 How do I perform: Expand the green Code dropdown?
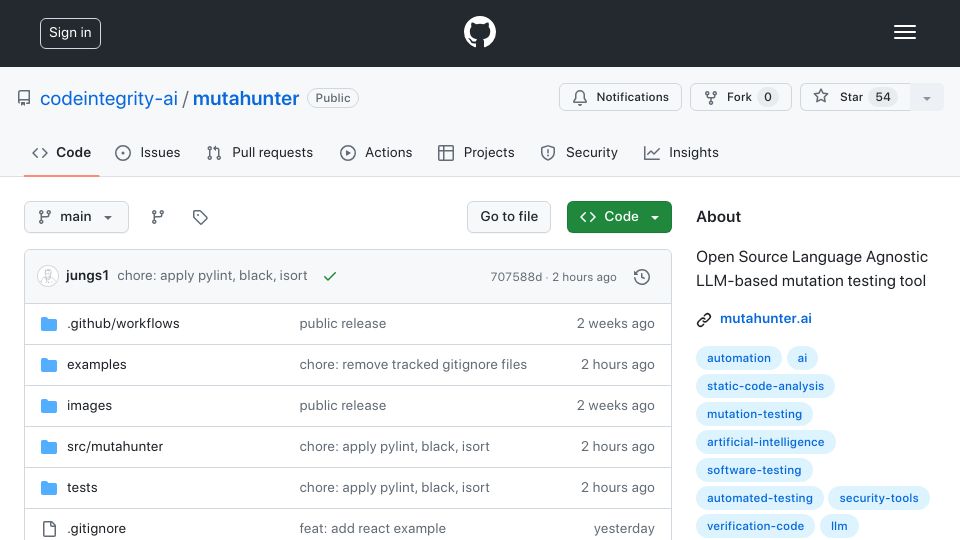coord(619,217)
